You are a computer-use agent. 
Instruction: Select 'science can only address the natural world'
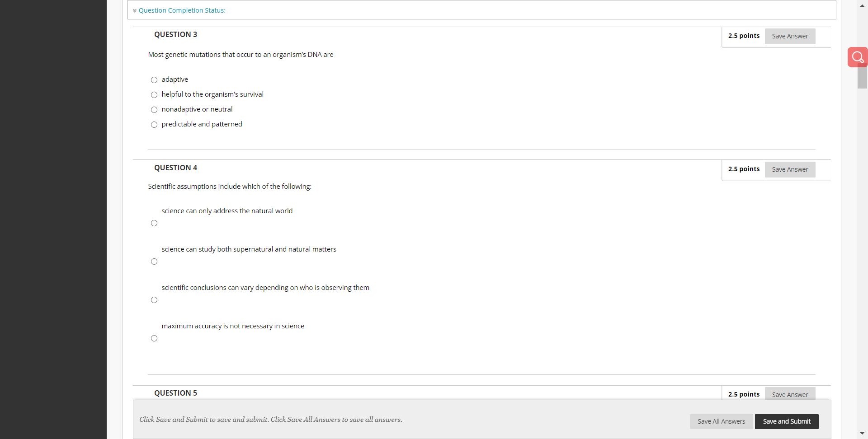(x=154, y=223)
